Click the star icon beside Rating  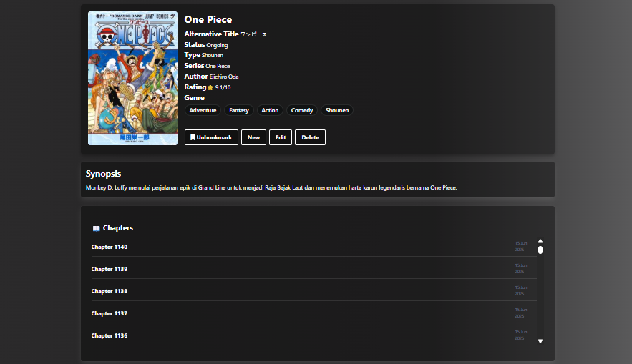pyautogui.click(x=210, y=87)
